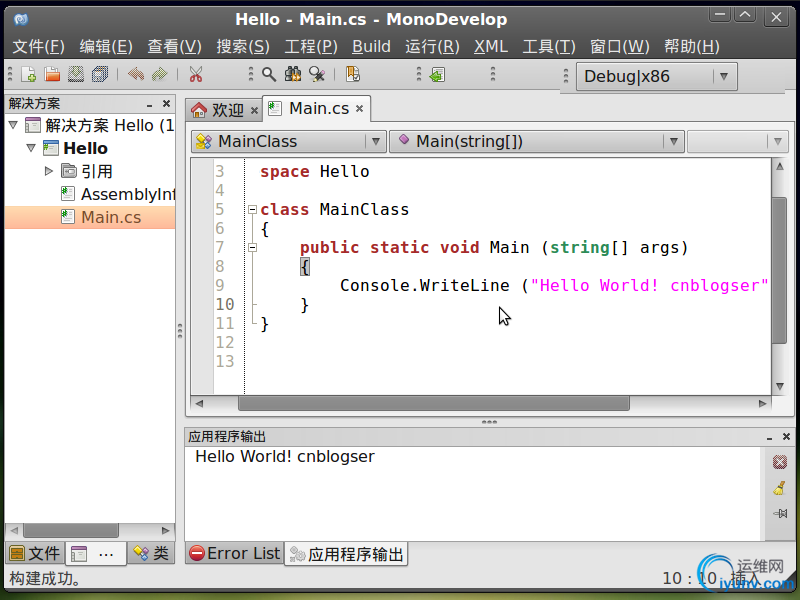This screenshot has width=800, height=600.
Task: Click the editor horizontal scrollbar thumb
Action: point(434,404)
